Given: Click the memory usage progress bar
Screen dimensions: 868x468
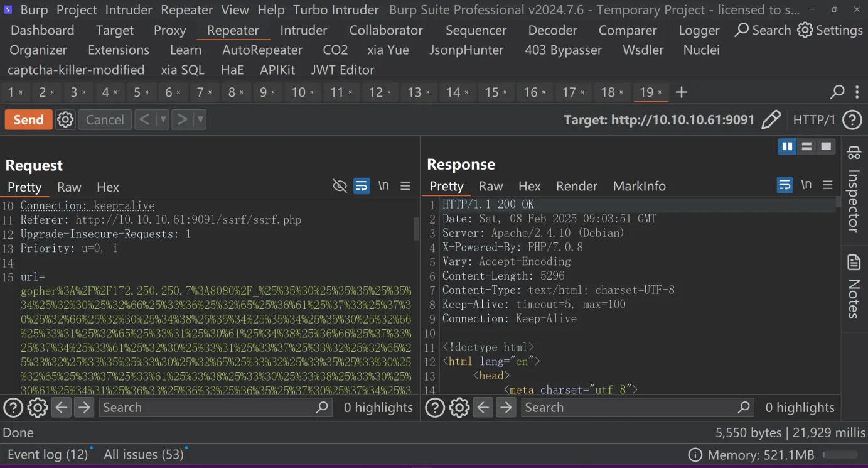Looking at the screenshot, I should pos(840,455).
